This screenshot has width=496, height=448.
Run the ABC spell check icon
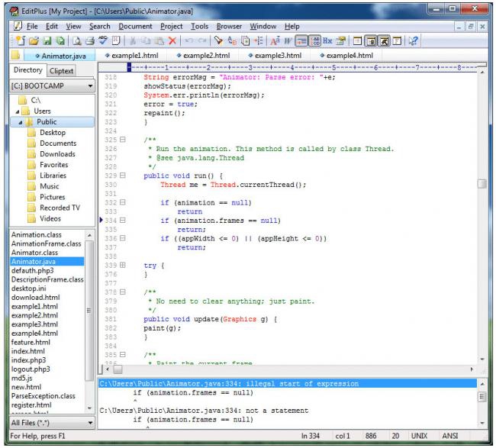[103, 40]
